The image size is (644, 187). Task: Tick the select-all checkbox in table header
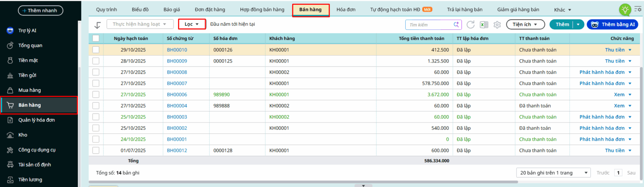(x=96, y=38)
